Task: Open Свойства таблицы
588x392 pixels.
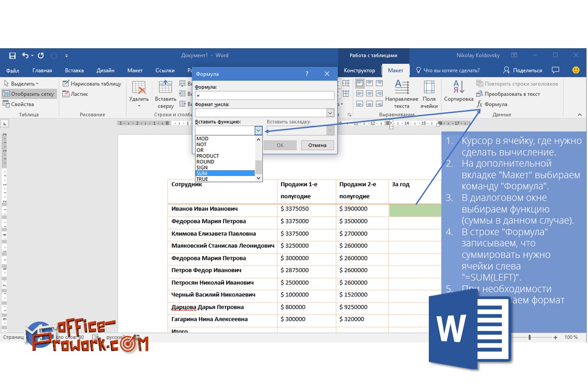Action: click(x=20, y=104)
